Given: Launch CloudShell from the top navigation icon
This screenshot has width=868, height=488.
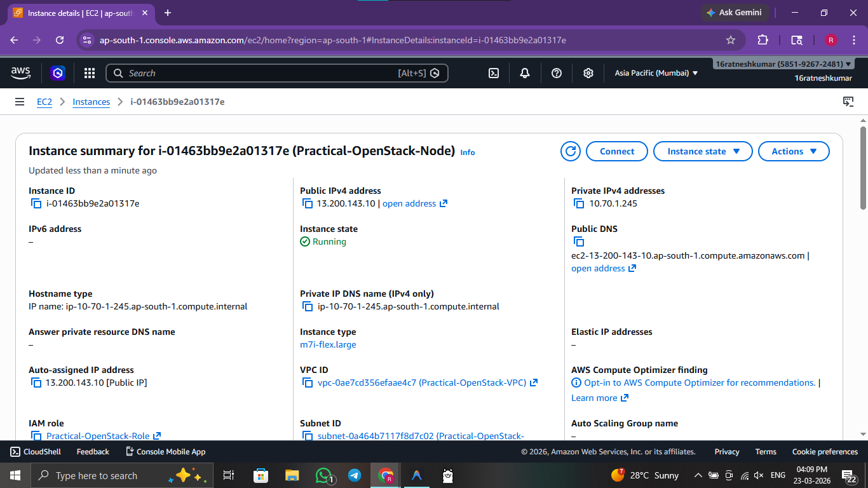Looking at the screenshot, I should 494,73.
